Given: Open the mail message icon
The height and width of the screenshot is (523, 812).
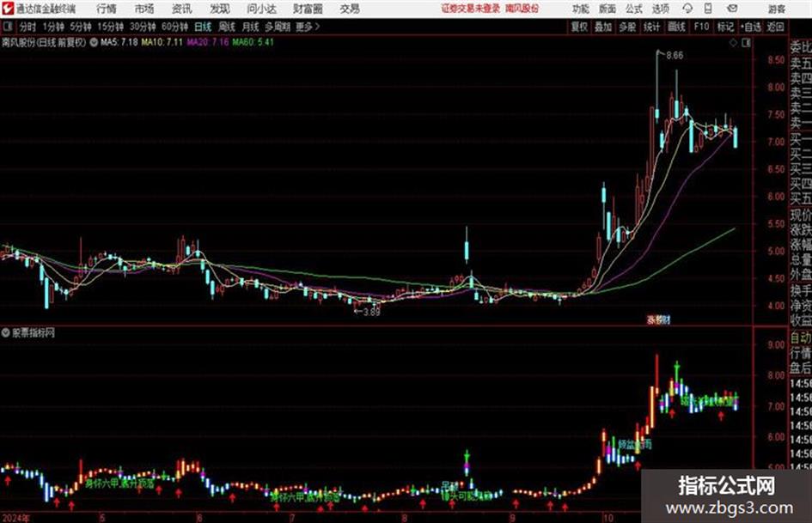Looking at the screenshot, I should (x=732, y=9).
